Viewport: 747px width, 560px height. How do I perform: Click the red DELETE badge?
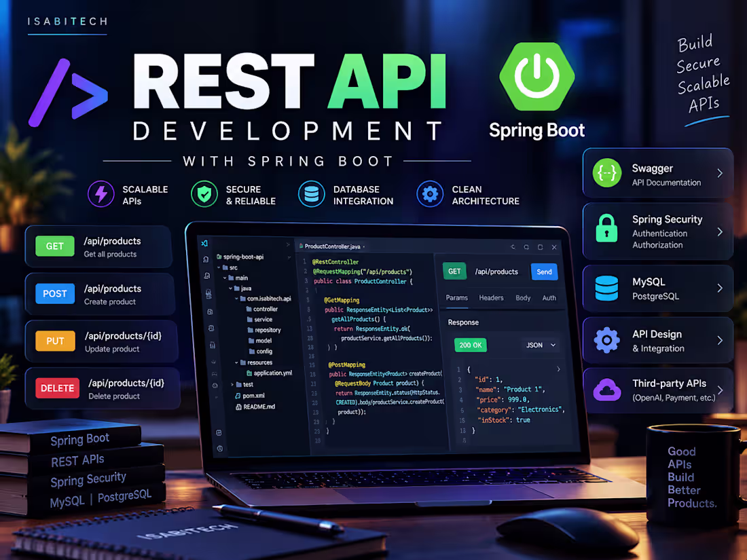click(x=57, y=388)
